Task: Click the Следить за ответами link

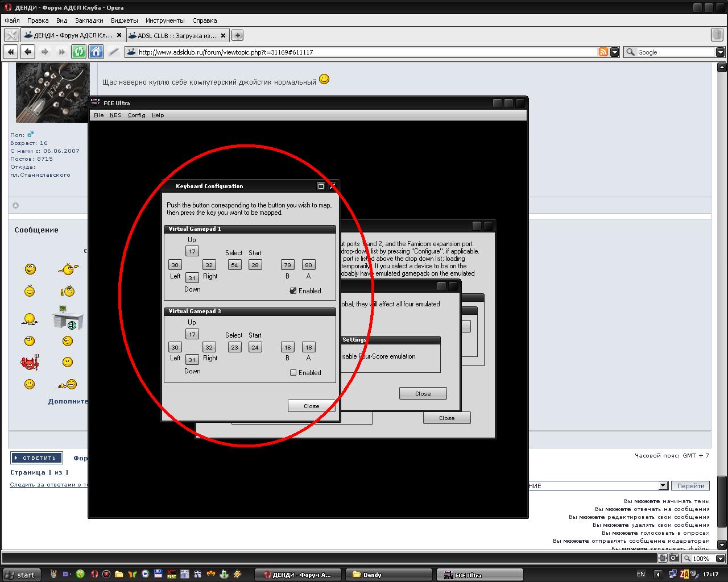Action: 49,485
